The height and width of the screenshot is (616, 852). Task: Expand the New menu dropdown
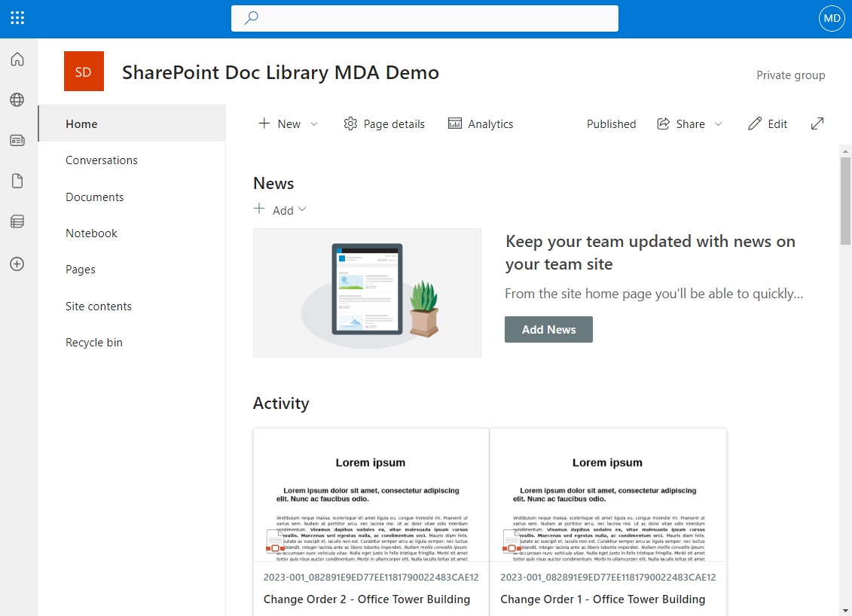pos(314,124)
